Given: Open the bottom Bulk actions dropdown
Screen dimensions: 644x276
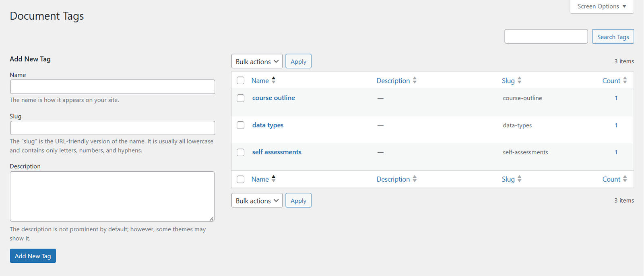Looking at the screenshot, I should [257, 200].
